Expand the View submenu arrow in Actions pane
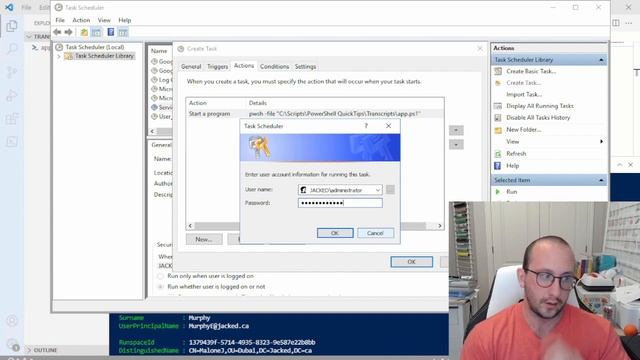This screenshot has width=640, height=360. coord(601,142)
